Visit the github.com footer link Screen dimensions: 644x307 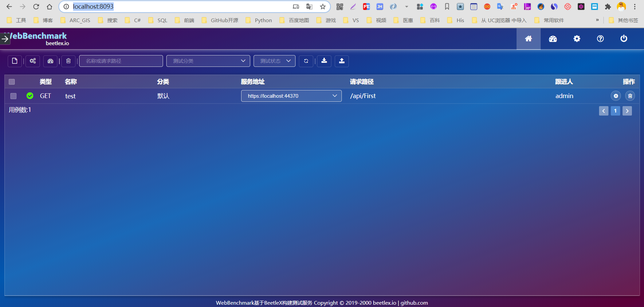click(414, 303)
